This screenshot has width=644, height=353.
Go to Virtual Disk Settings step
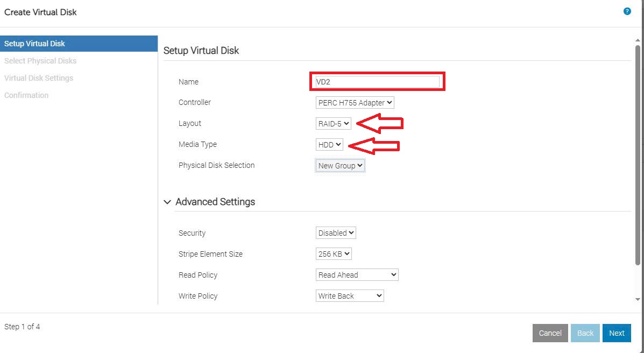[x=39, y=78]
